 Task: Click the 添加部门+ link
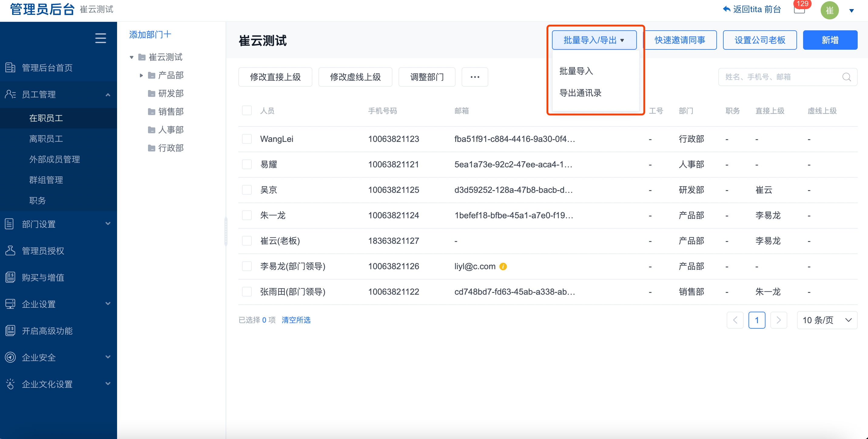click(150, 34)
